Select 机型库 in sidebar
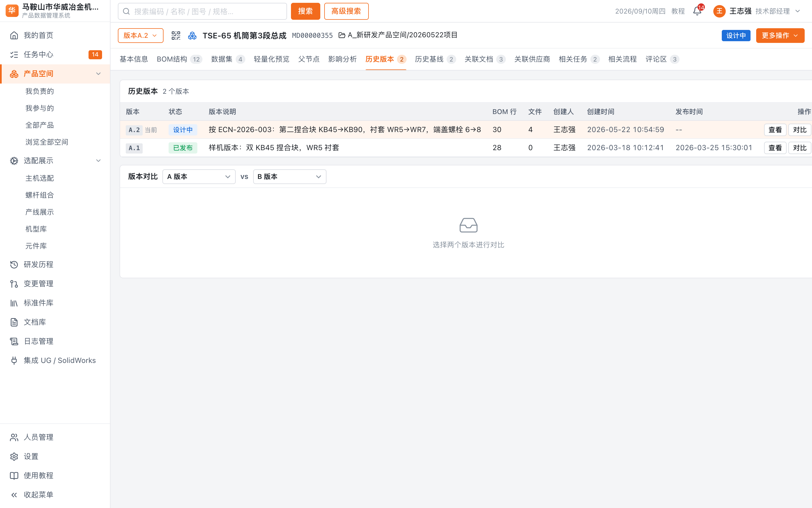 tap(36, 229)
